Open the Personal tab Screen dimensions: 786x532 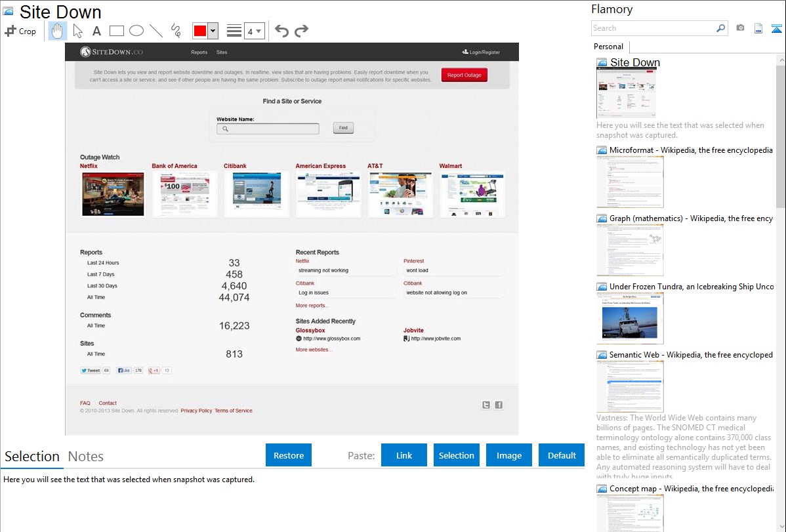coord(609,47)
